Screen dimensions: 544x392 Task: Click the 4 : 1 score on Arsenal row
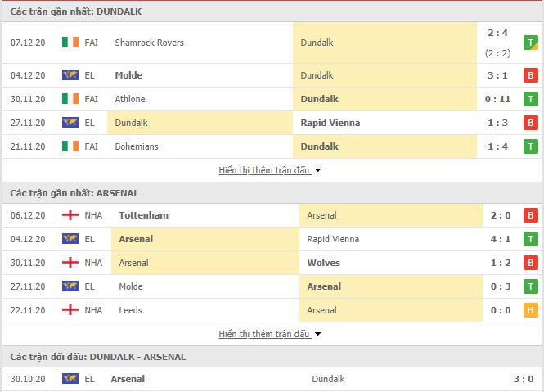tap(501, 239)
